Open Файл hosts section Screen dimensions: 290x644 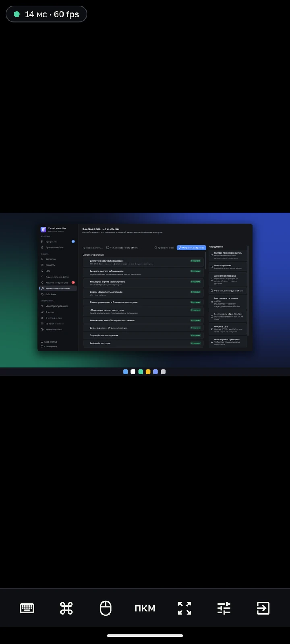click(58, 294)
